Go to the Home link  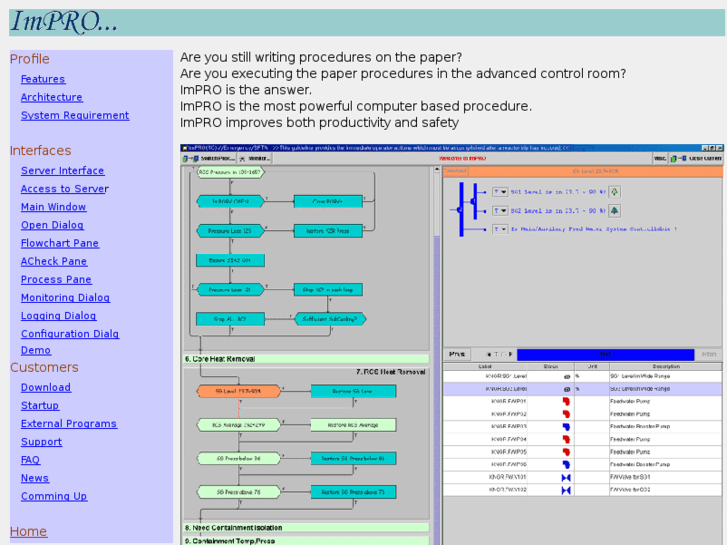coord(28,532)
